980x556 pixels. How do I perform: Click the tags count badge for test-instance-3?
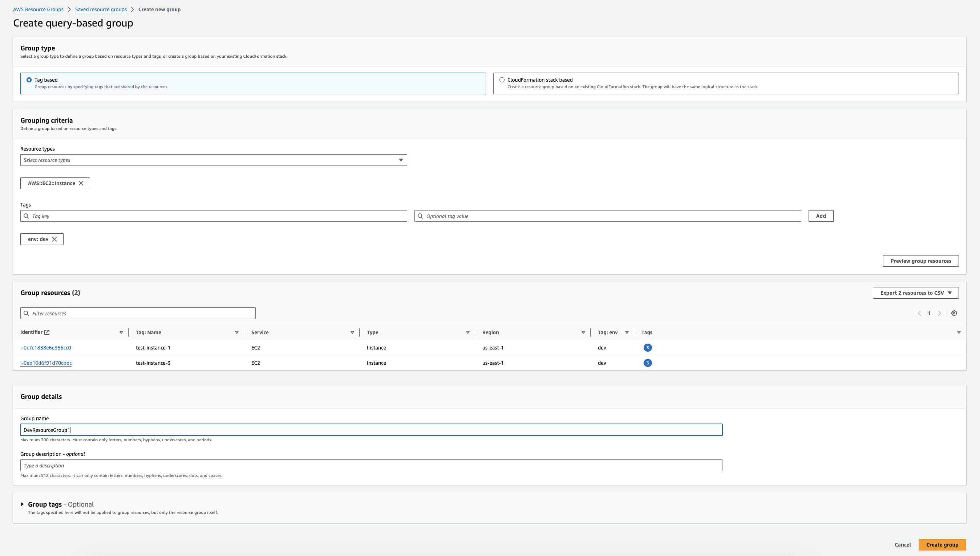(647, 363)
